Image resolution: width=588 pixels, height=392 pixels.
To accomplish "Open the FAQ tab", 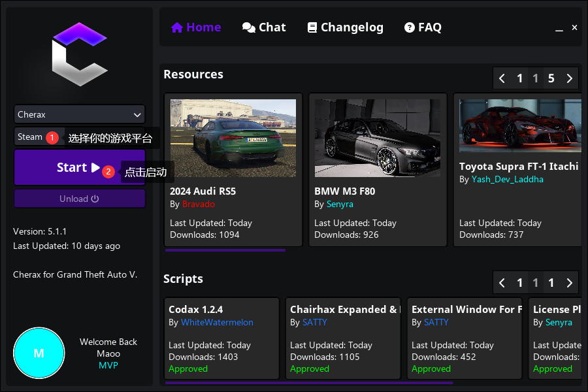I will 423,27.
